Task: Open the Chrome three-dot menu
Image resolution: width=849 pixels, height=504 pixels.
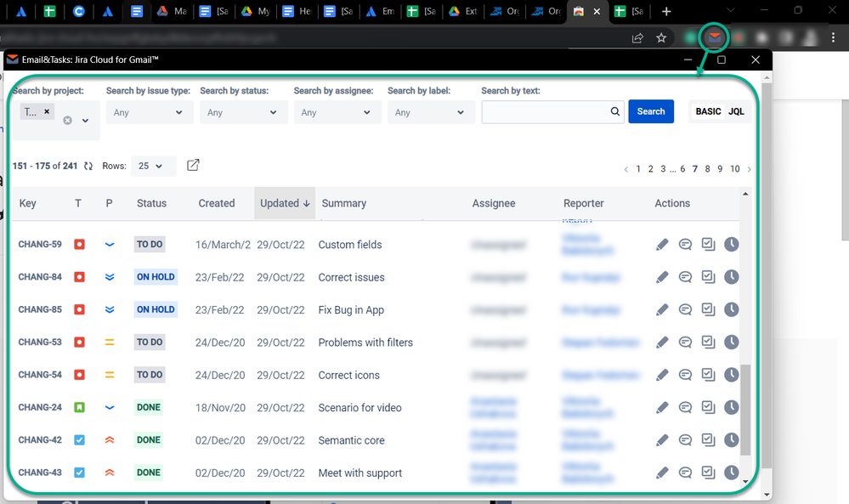Action: (x=833, y=38)
